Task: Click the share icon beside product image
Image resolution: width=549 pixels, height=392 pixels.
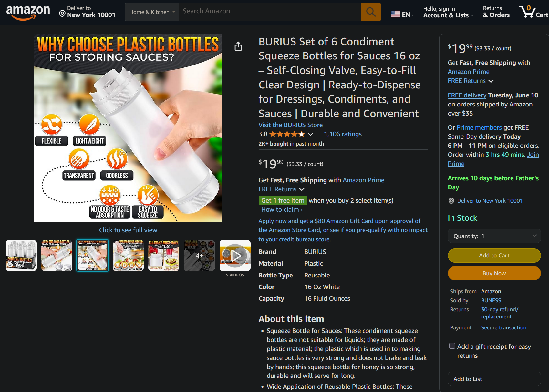Action: click(x=238, y=46)
